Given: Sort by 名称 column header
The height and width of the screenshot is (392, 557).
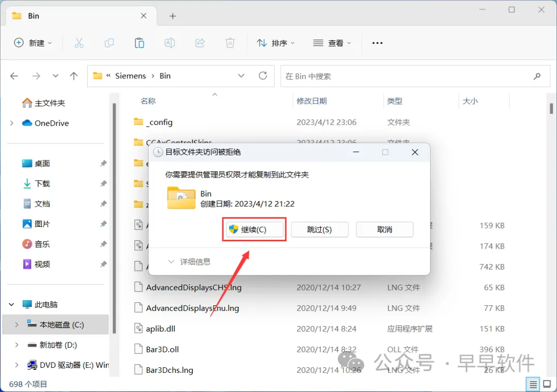Looking at the screenshot, I should pyautogui.click(x=148, y=101).
